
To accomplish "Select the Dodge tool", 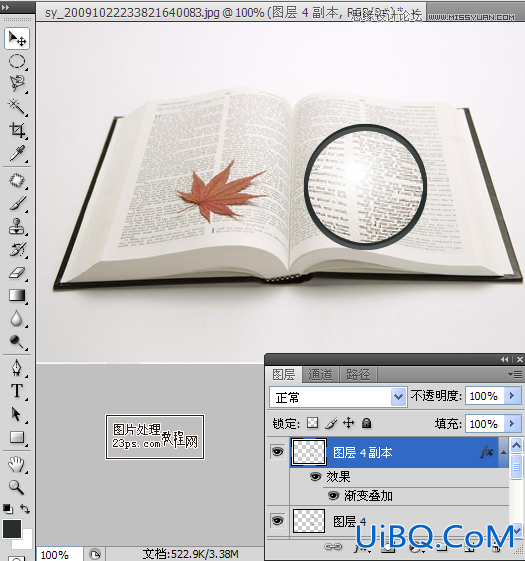I will click(17, 341).
